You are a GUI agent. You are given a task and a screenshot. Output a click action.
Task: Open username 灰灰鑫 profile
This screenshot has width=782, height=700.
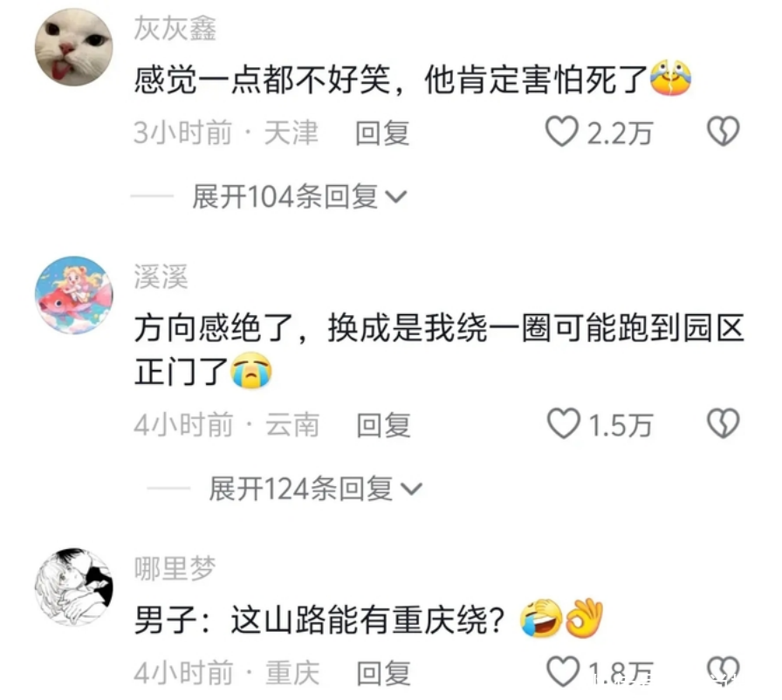point(175,28)
